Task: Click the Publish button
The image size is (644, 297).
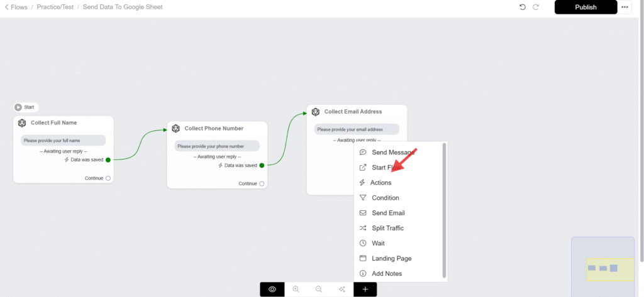Action: tap(585, 8)
